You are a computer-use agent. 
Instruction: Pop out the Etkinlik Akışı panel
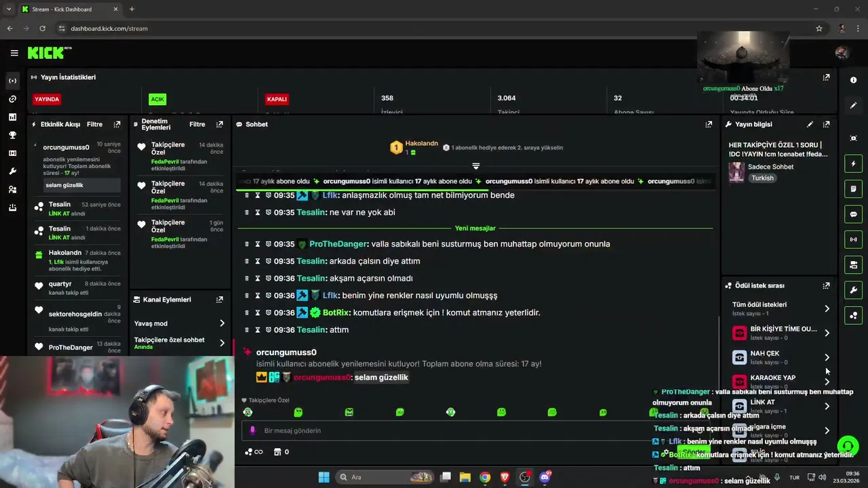tap(117, 124)
